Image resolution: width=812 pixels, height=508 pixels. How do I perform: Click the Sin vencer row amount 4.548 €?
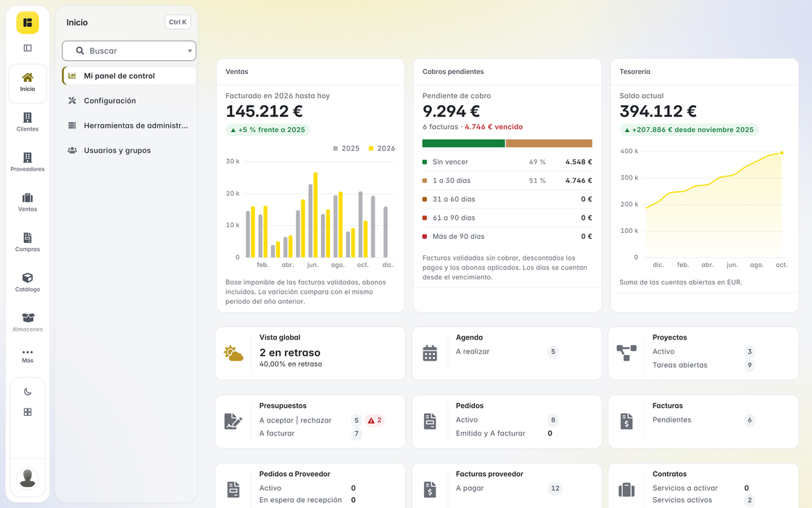[579, 162]
